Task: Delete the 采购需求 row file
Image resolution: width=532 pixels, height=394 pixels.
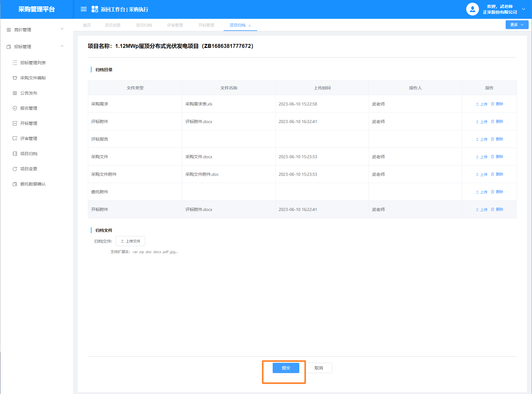Action: click(497, 104)
